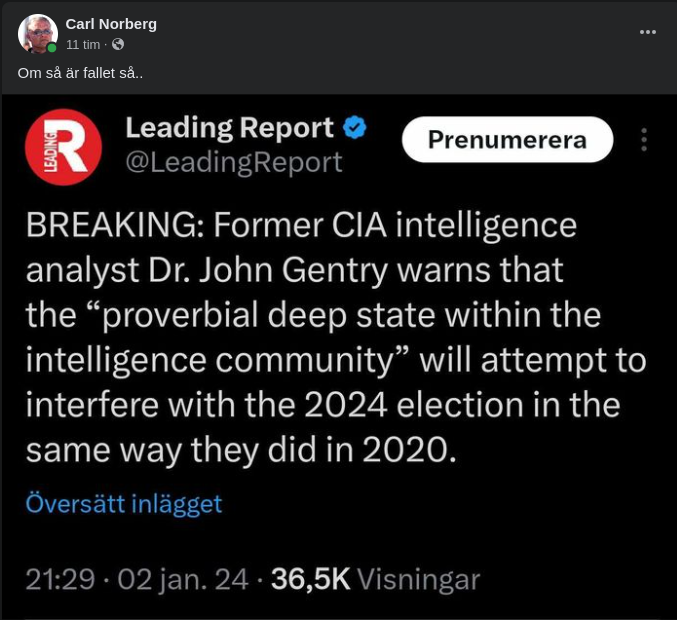Click the green online status dot
Screen dimensions: 677x620
pyautogui.click(x=52, y=48)
